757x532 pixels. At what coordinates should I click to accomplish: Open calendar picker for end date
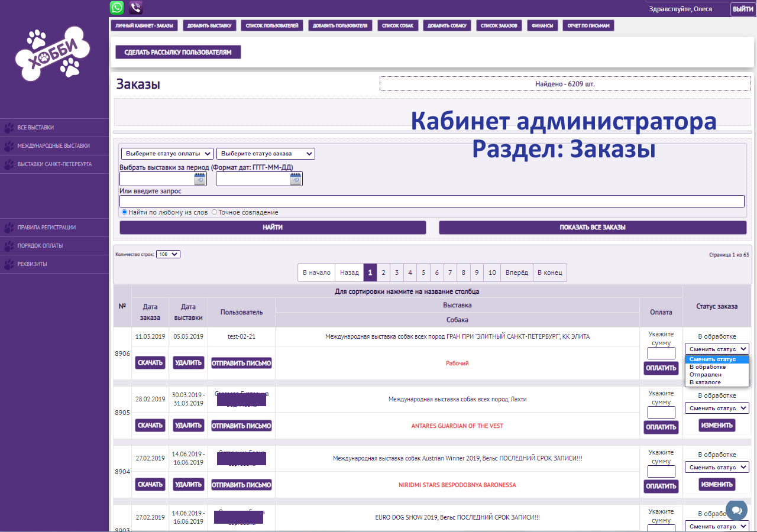click(295, 179)
